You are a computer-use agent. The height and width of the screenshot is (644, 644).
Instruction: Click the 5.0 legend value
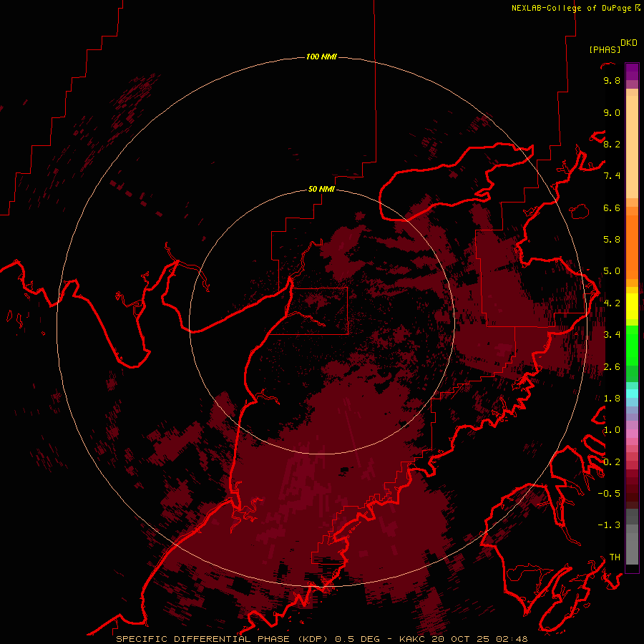tap(612, 271)
